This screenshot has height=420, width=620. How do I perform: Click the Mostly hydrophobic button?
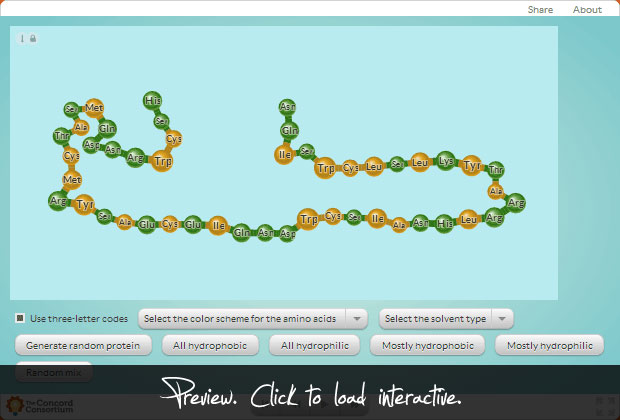[427, 345]
